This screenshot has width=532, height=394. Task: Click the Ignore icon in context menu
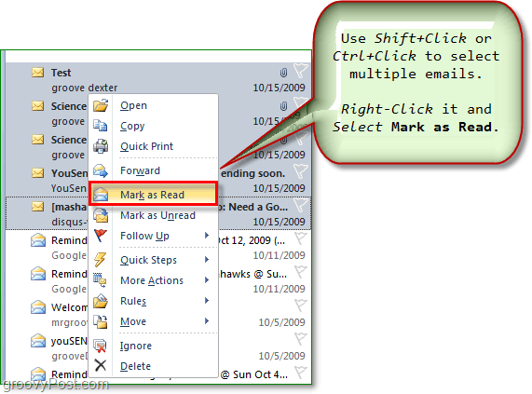(101, 346)
